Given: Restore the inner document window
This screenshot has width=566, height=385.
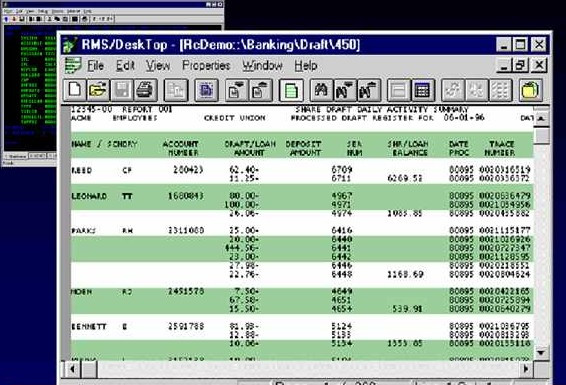Looking at the screenshot, I should coord(520,65).
